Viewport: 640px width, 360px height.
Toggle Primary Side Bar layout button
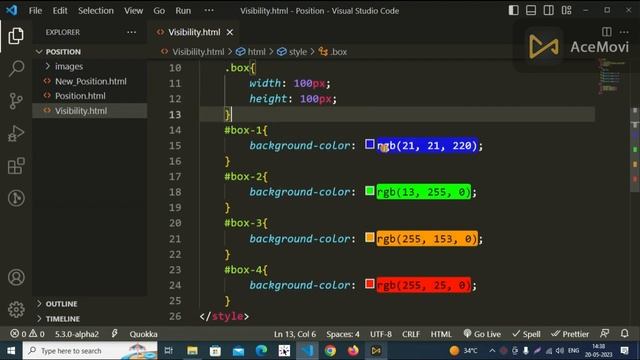[513, 10]
